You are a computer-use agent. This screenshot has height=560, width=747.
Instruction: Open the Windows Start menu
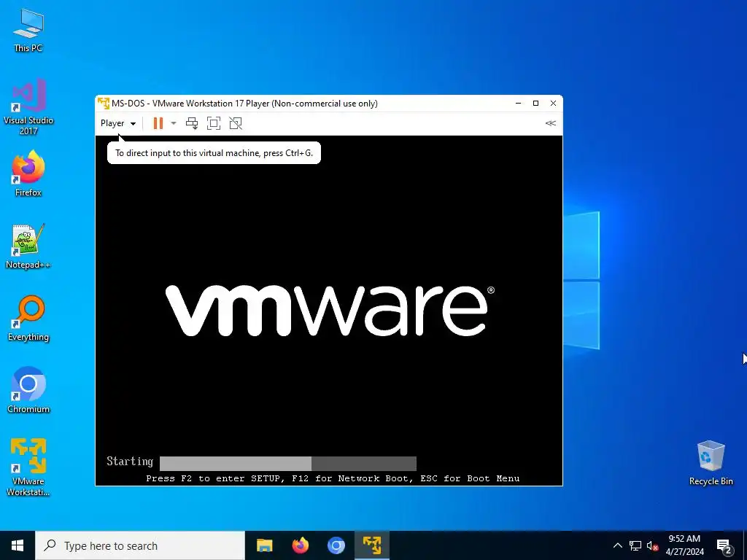pyautogui.click(x=18, y=545)
